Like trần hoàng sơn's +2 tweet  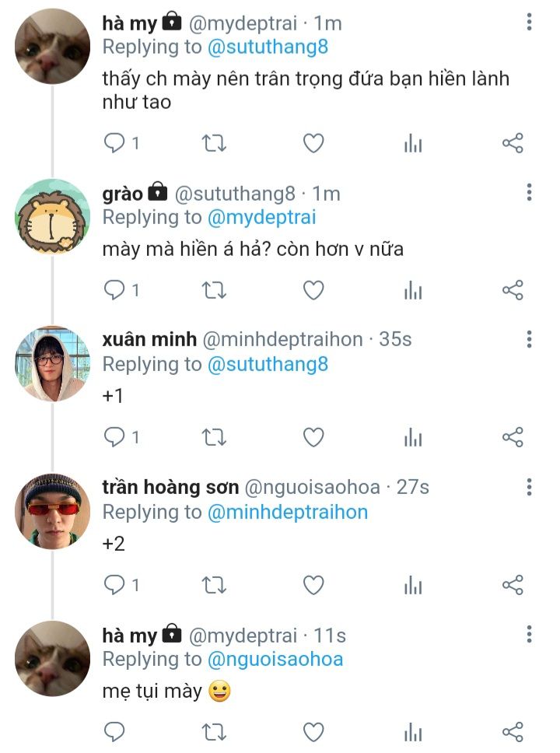[313, 585]
